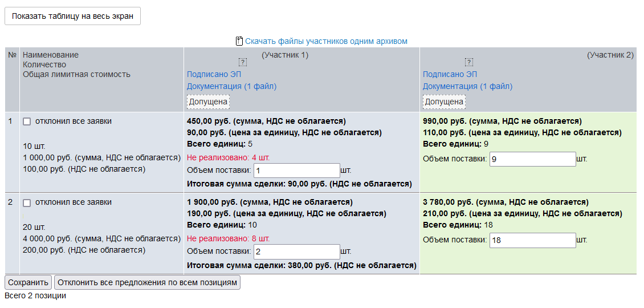
Task: Click the 'Наименование' column header text
Action: tap(51, 55)
